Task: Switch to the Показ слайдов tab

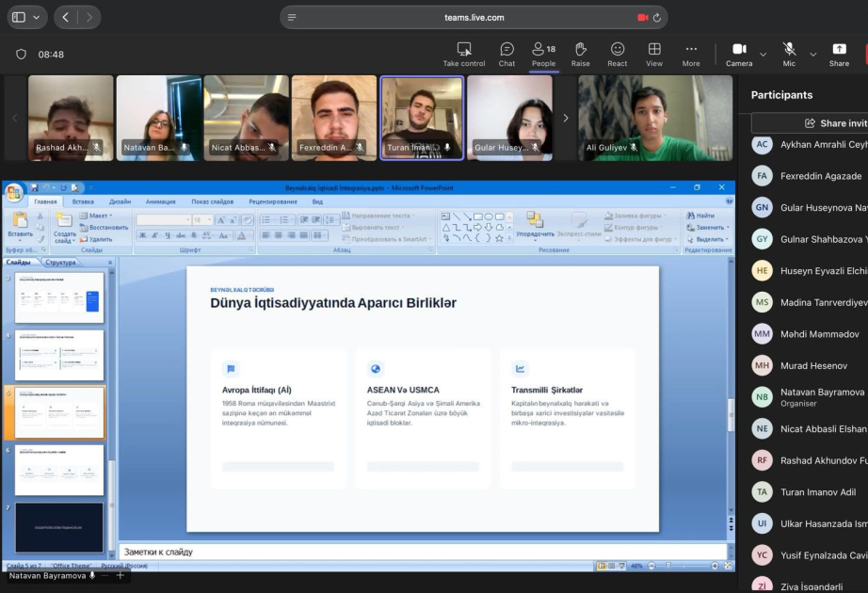Action: tap(213, 201)
